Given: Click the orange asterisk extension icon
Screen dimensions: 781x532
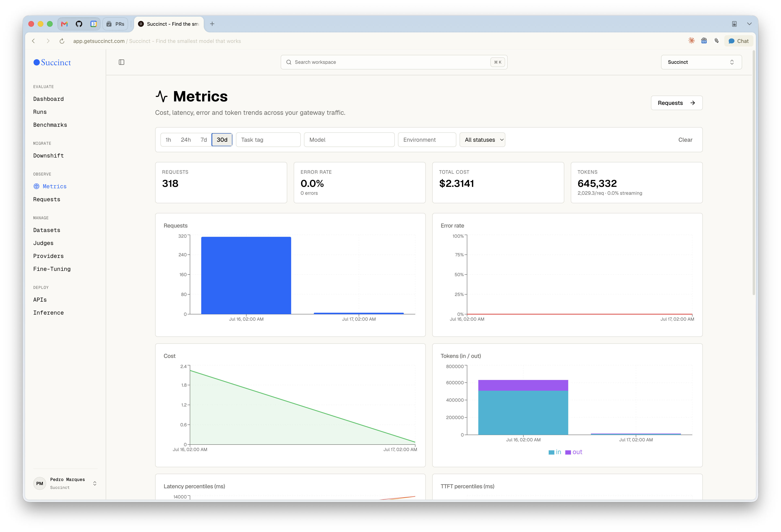Looking at the screenshot, I should (691, 41).
